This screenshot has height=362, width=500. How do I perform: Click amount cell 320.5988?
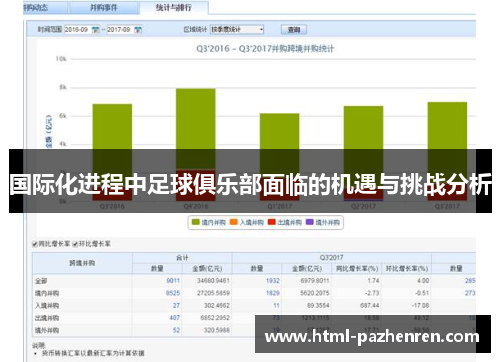click(x=217, y=330)
